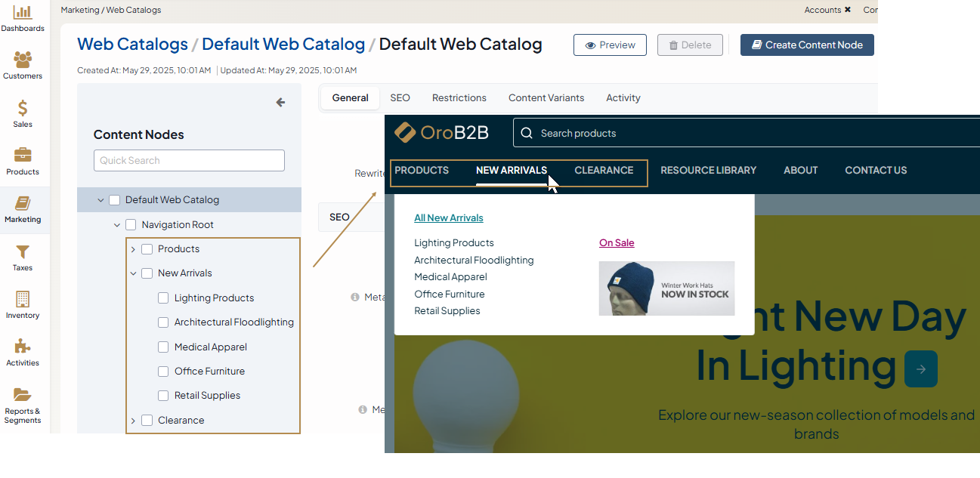980x478 pixels.
Task: Open NEW ARRIVALS in storefront menu
Action: tap(512, 171)
